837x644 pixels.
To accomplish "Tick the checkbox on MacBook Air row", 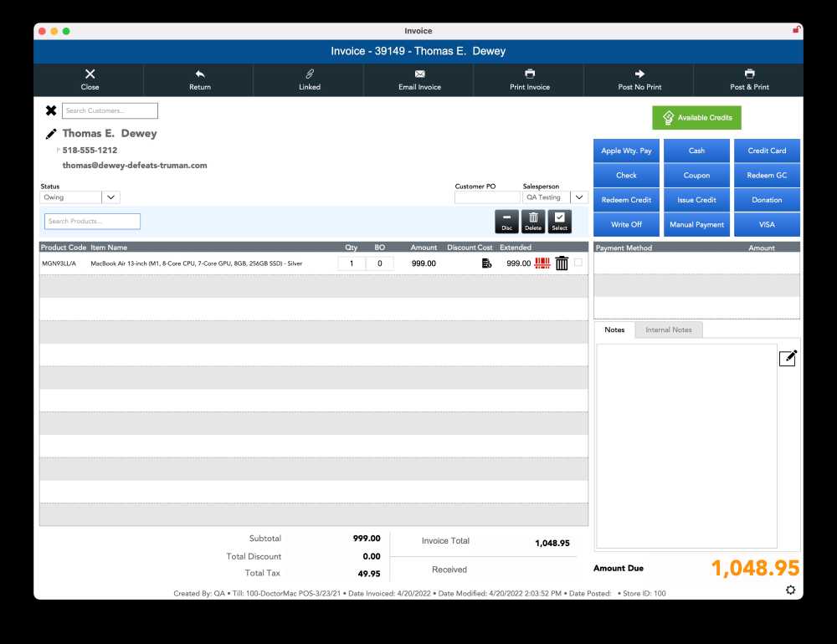I will (578, 263).
